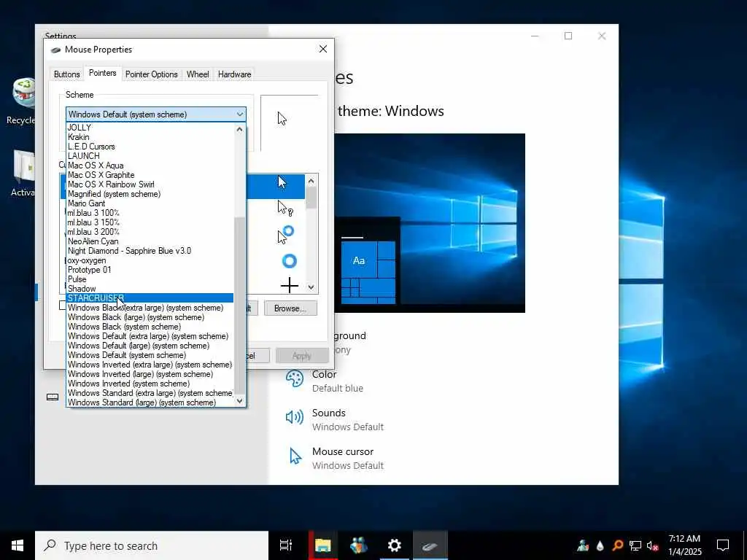Select the STARCRUISER pointer scheme
This screenshot has width=747, height=560.
coord(150,298)
